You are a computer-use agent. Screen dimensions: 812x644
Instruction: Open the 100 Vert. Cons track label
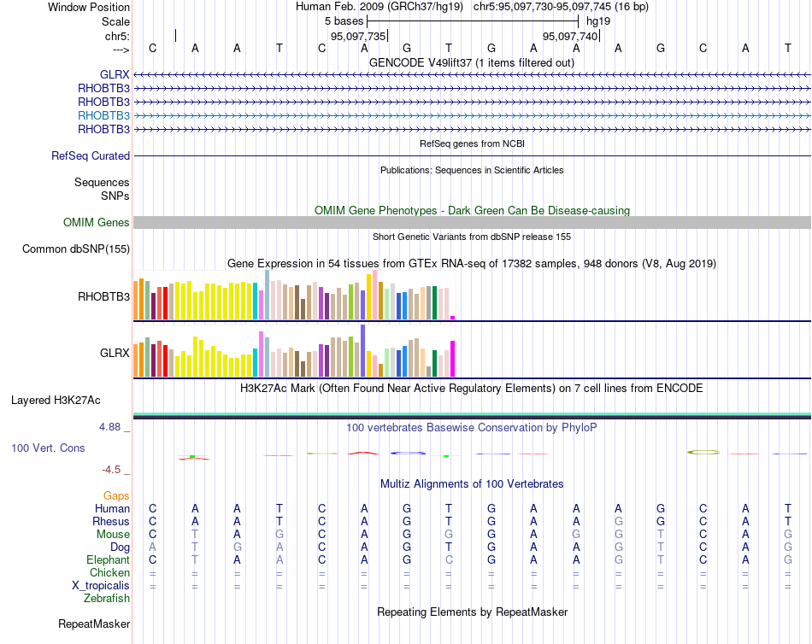[x=48, y=448]
